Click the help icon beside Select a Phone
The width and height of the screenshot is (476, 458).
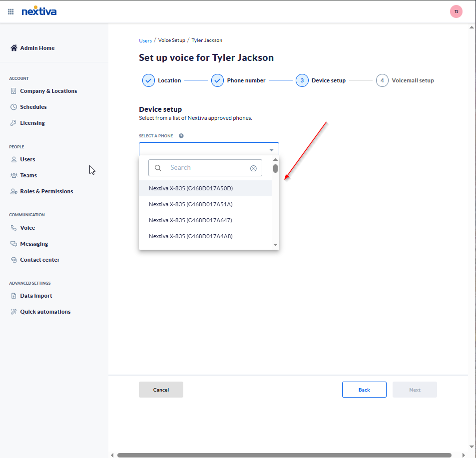tap(181, 136)
